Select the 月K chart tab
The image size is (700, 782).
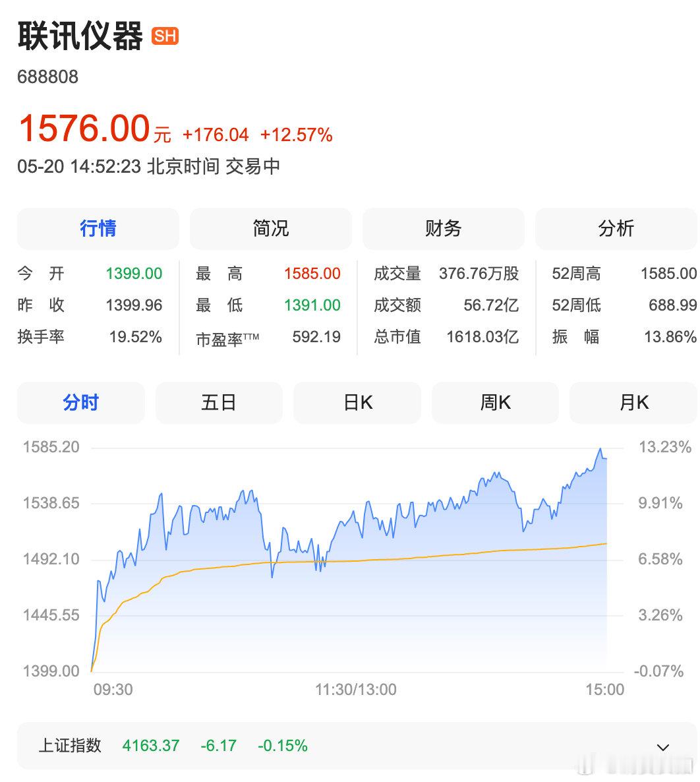(x=633, y=402)
